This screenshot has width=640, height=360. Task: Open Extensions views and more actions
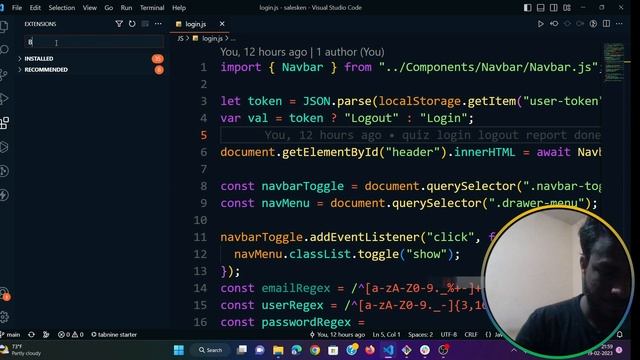[x=158, y=24]
